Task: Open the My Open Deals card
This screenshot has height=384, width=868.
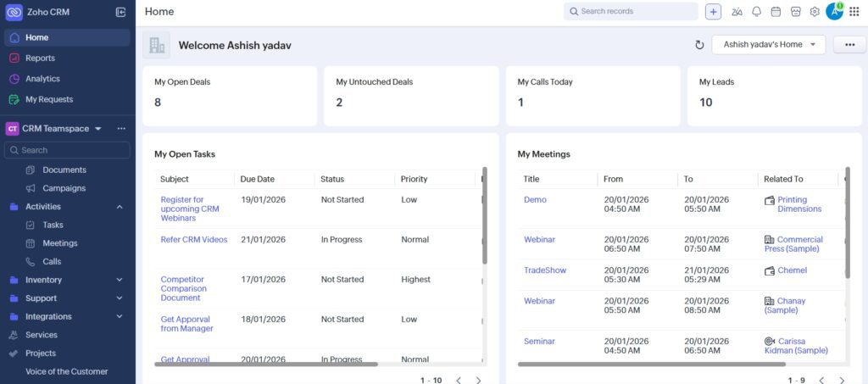Action: point(230,96)
